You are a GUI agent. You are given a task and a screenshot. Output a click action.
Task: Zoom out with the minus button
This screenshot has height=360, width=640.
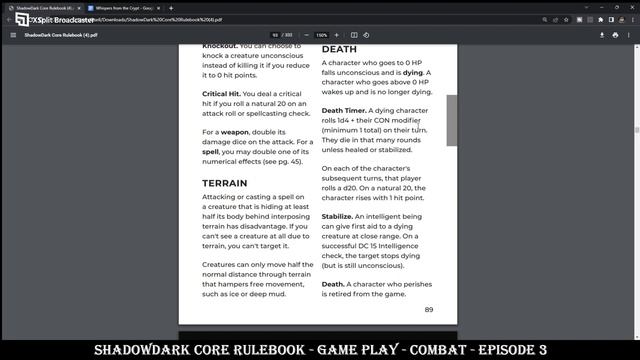[307, 35]
